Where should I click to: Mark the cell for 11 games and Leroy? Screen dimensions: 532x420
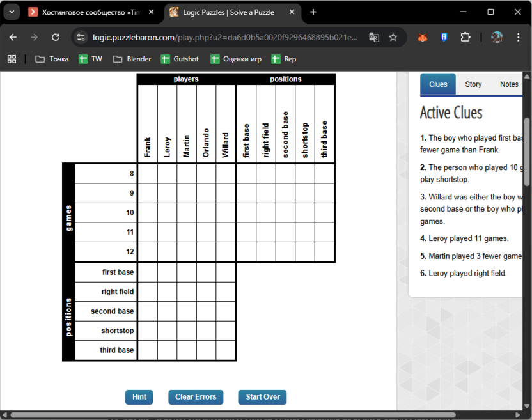point(167,232)
